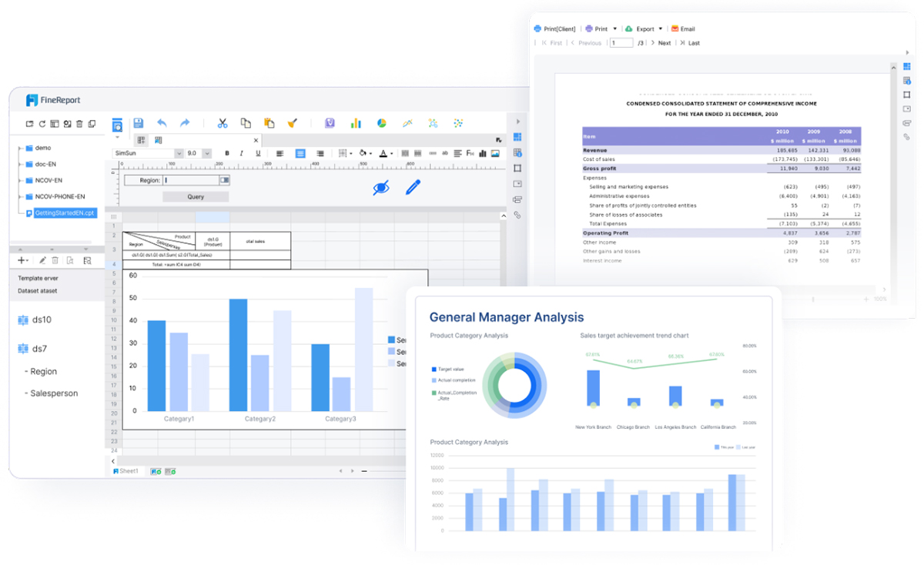This screenshot has width=924, height=565.
Task: Undo the last action in FineReport
Action: [x=162, y=123]
